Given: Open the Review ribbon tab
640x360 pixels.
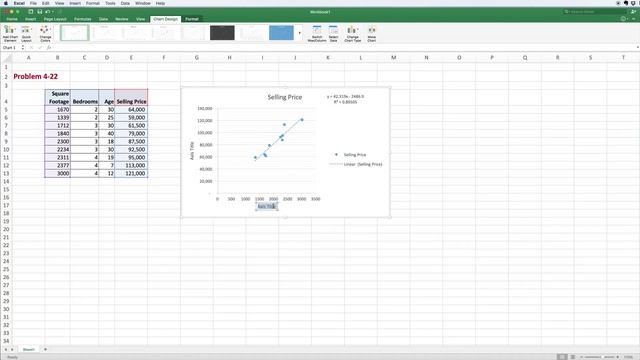Looking at the screenshot, I should pyautogui.click(x=122, y=19).
